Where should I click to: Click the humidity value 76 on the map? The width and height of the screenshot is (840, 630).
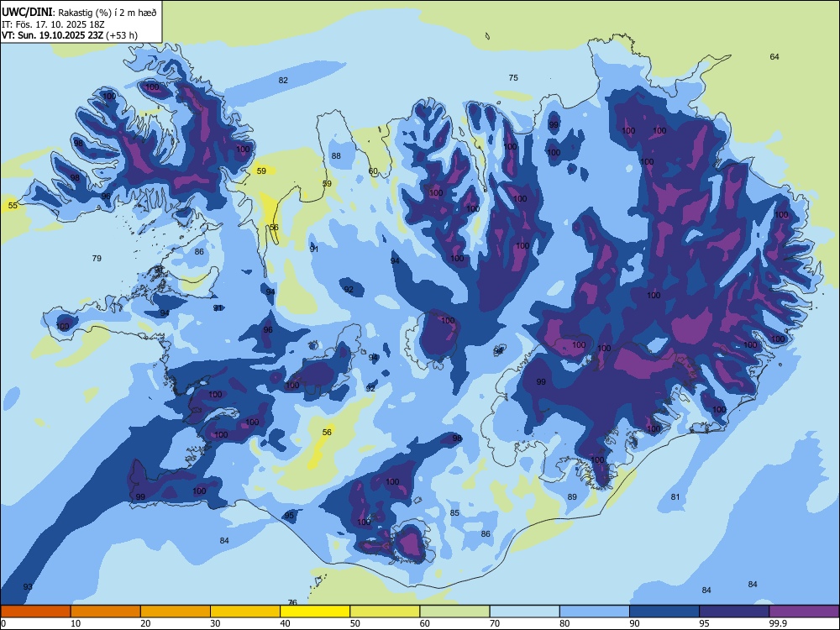coord(292,602)
